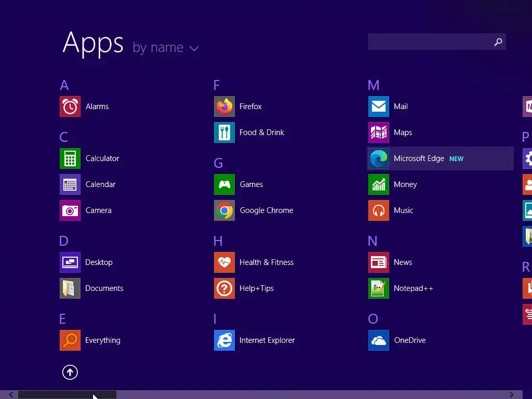Jump via the letter A group header
Viewport: 532px width, 399px height.
tap(64, 85)
